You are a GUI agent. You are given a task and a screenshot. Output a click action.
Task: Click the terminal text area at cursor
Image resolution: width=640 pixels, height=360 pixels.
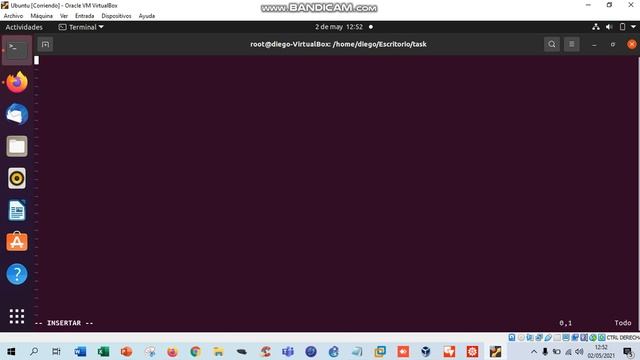coord(36,60)
